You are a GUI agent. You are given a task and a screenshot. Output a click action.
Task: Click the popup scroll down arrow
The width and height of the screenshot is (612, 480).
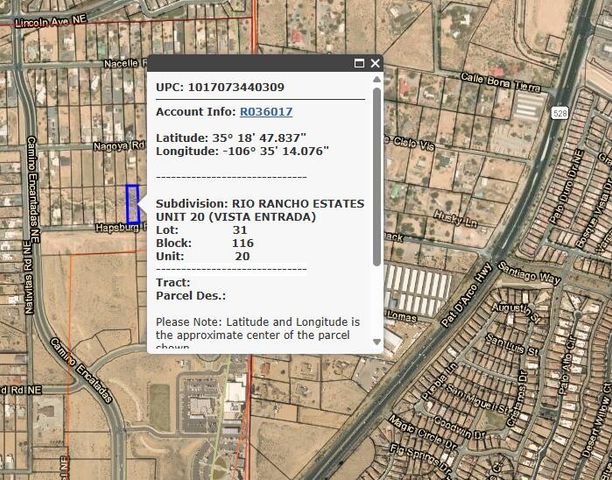pyautogui.click(x=377, y=342)
